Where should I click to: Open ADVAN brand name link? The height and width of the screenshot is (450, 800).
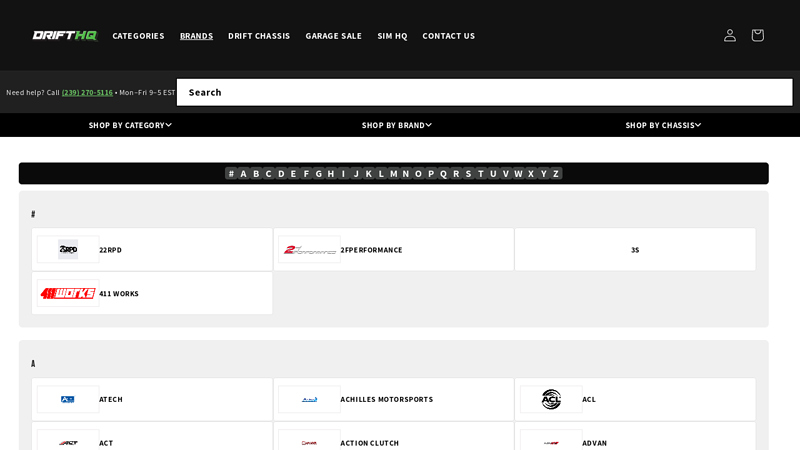(594, 443)
